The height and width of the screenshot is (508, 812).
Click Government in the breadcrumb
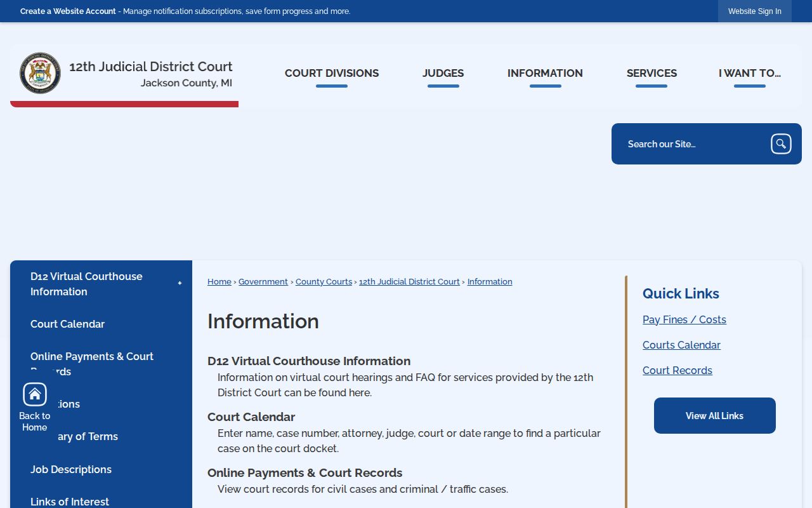pyautogui.click(x=263, y=282)
